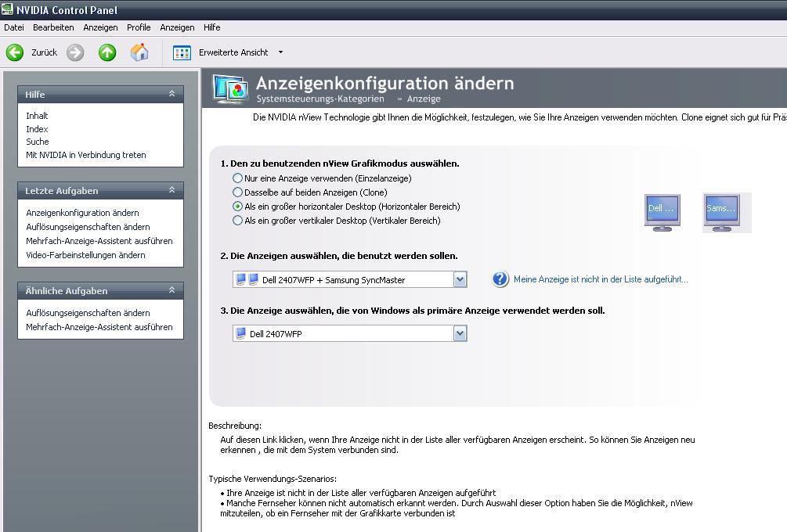
Task: Click the Anzeigenkonfiguration header monitor icon
Action: (230, 88)
